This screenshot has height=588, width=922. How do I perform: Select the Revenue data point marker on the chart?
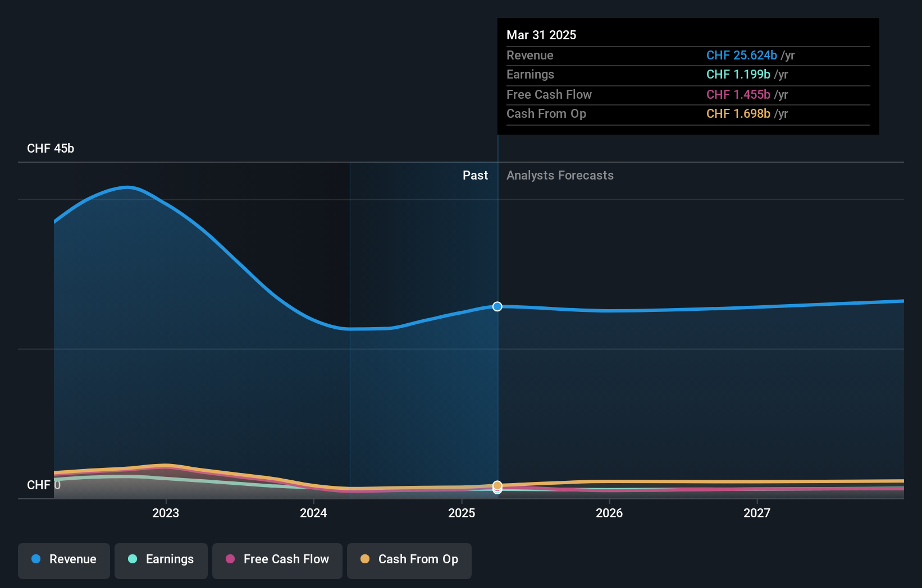coord(497,307)
